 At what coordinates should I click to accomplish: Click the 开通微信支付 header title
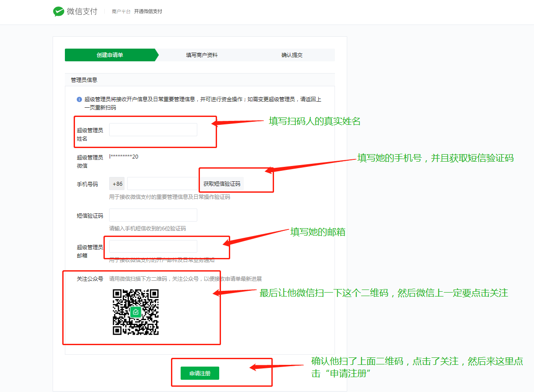pyautogui.click(x=148, y=11)
